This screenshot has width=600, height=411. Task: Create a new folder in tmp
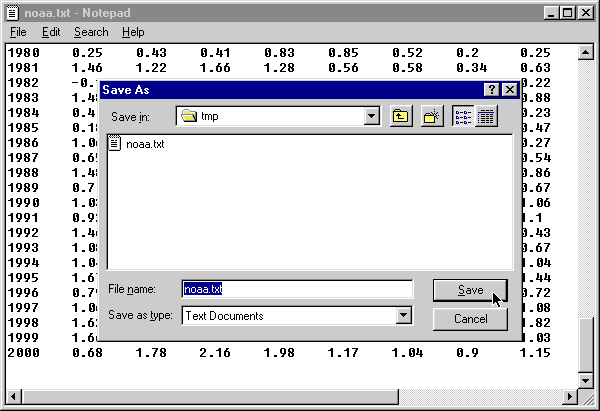coord(431,116)
